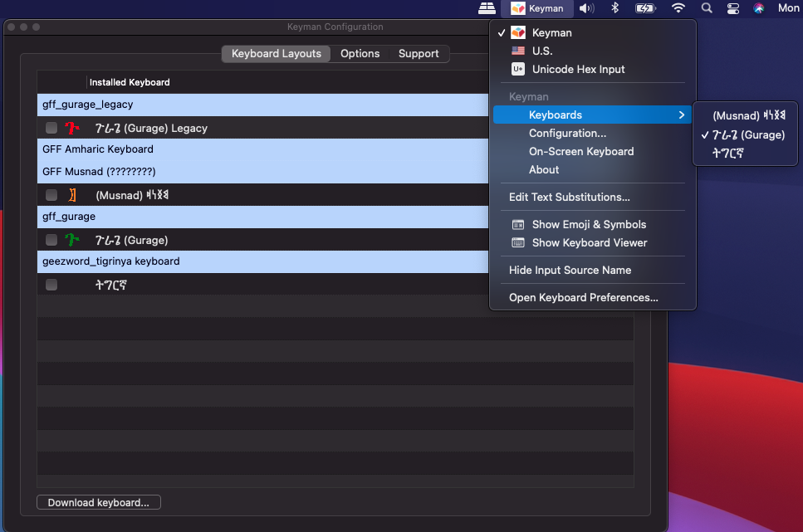Image resolution: width=803 pixels, height=532 pixels.
Task: Select Musnad in the Keyboards submenu
Action: click(x=745, y=115)
